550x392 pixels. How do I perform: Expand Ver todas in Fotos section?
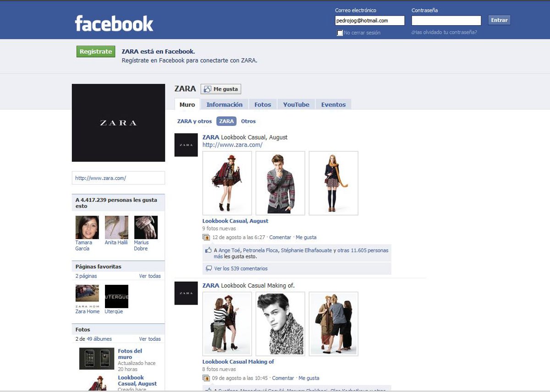(x=150, y=339)
